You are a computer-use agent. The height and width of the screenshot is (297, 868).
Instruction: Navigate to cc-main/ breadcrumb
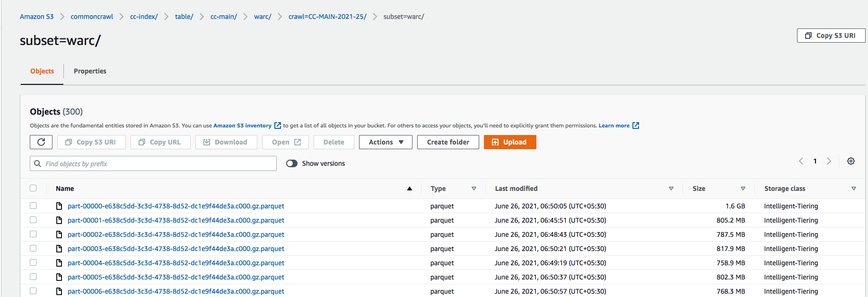224,17
